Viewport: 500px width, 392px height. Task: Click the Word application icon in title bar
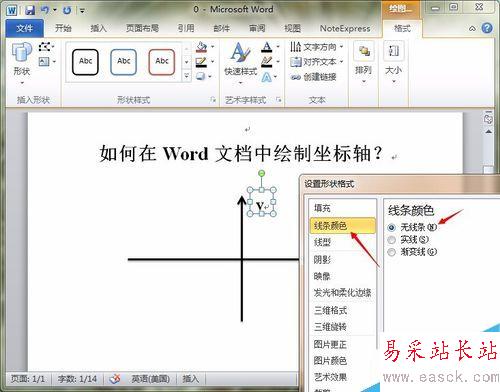point(12,10)
